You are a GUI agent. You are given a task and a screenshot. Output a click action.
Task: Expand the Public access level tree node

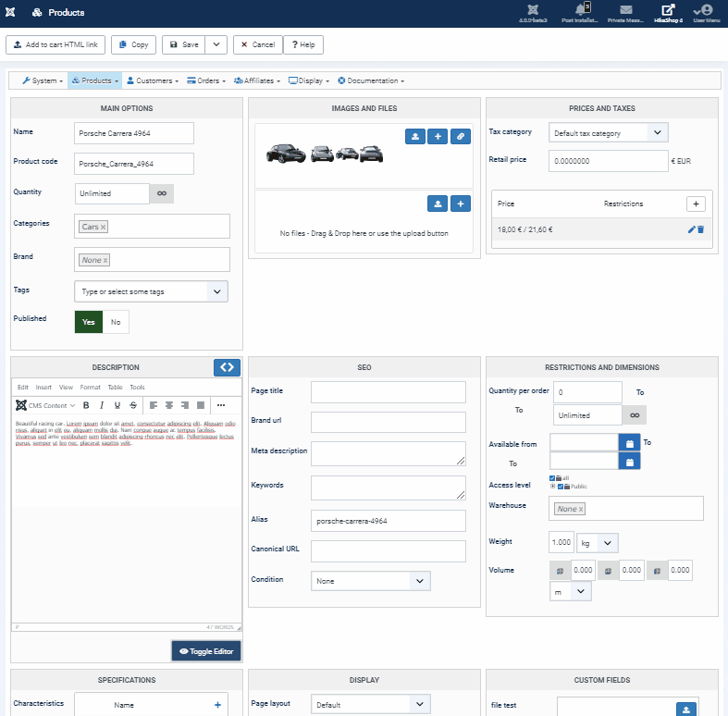552,487
